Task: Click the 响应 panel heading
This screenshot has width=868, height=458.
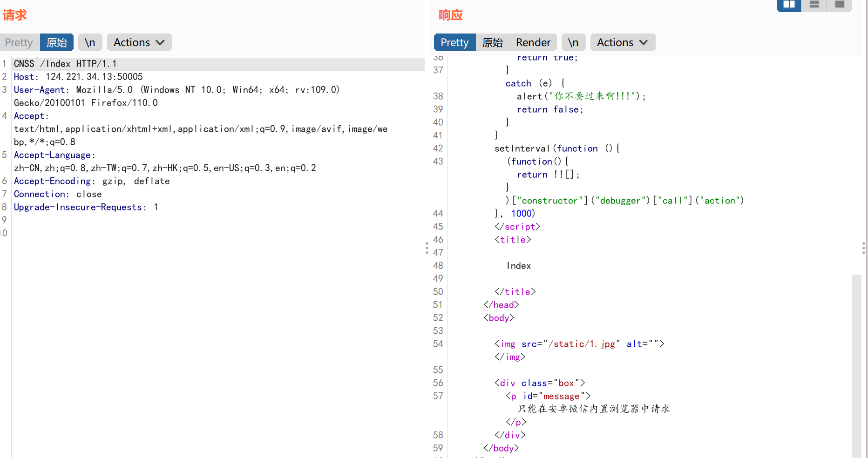Action: [x=451, y=15]
